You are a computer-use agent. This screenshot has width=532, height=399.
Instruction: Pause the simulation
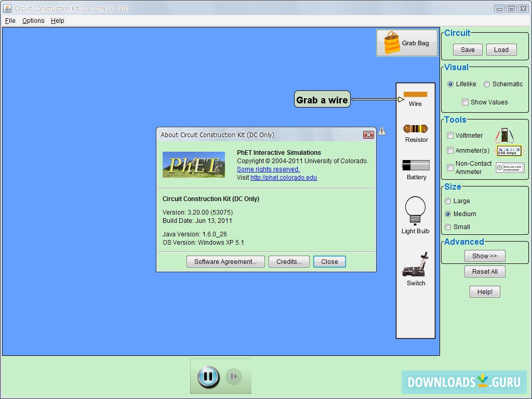tap(208, 376)
